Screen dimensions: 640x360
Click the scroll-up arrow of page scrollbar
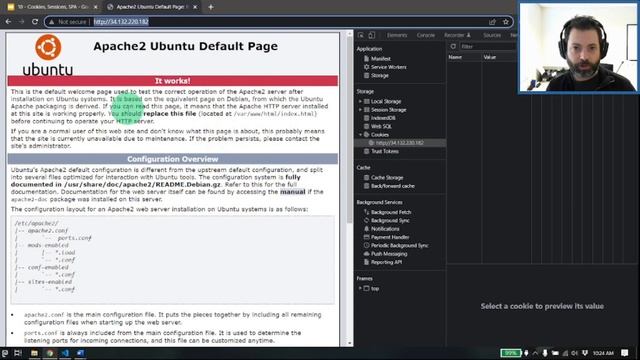(x=349, y=35)
